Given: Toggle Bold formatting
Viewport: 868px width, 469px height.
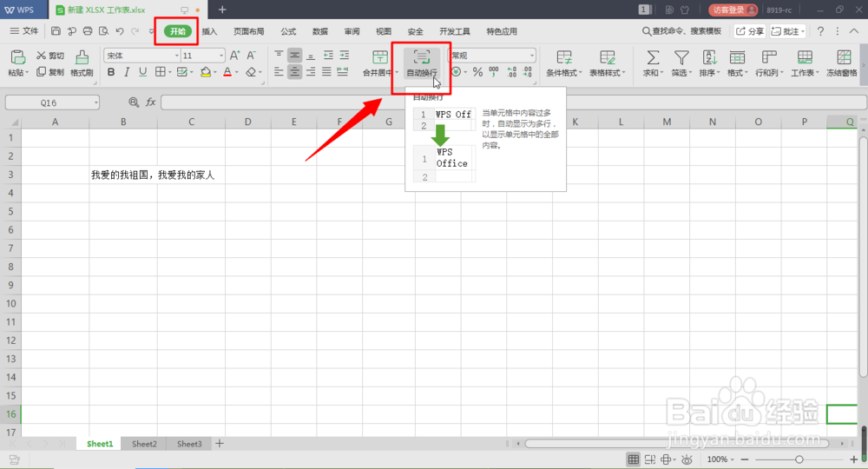Looking at the screenshot, I should click(111, 72).
